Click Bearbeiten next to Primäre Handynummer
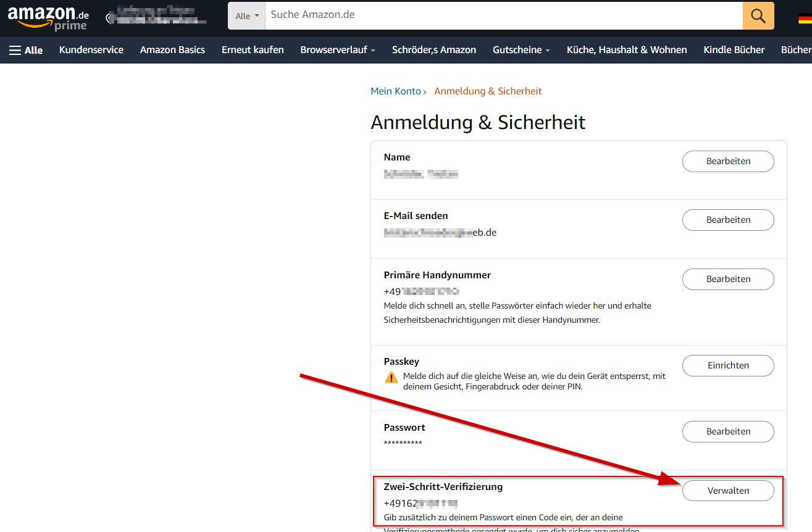The image size is (812, 532). click(728, 279)
